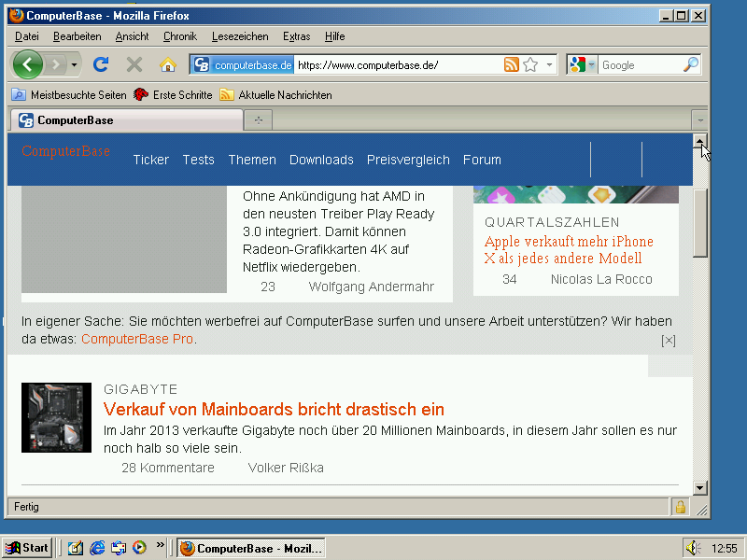Viewport: 747px width, 560px height.
Task: Click author Volker Rißka
Action: [286, 468]
